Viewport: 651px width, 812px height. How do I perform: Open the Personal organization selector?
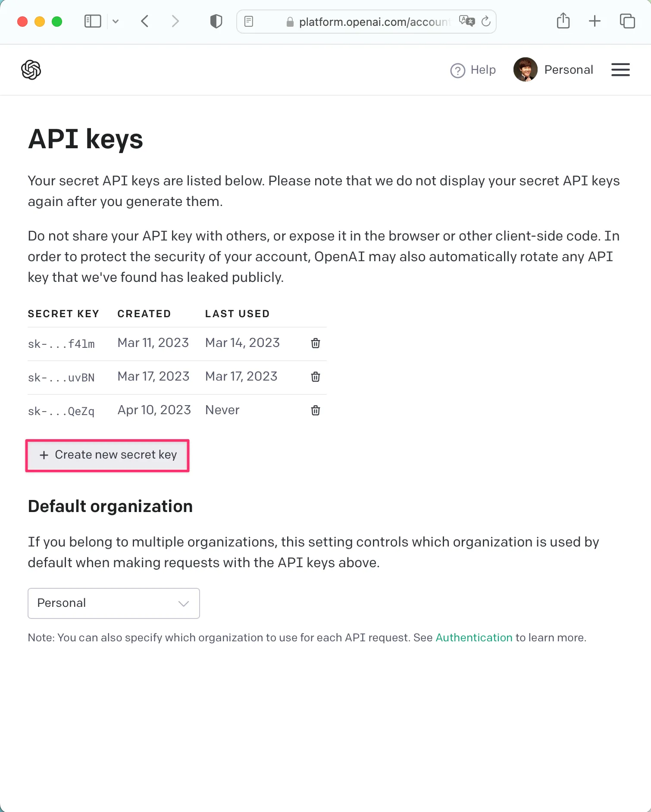(x=113, y=603)
